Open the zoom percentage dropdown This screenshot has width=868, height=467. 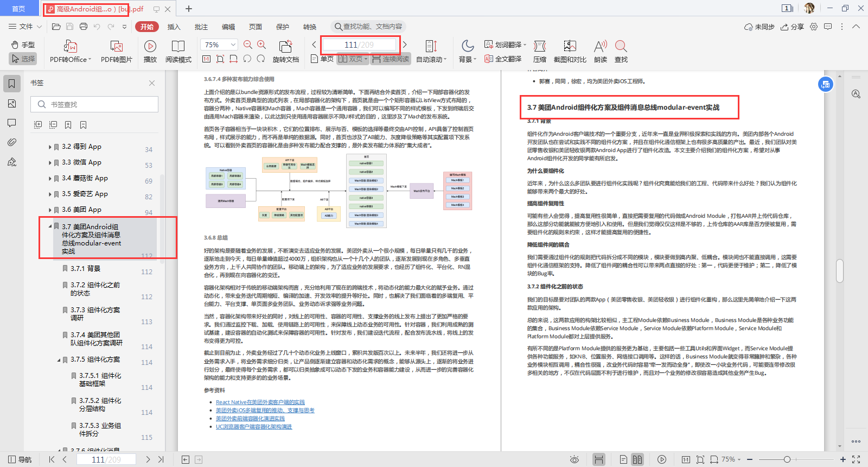click(x=233, y=45)
